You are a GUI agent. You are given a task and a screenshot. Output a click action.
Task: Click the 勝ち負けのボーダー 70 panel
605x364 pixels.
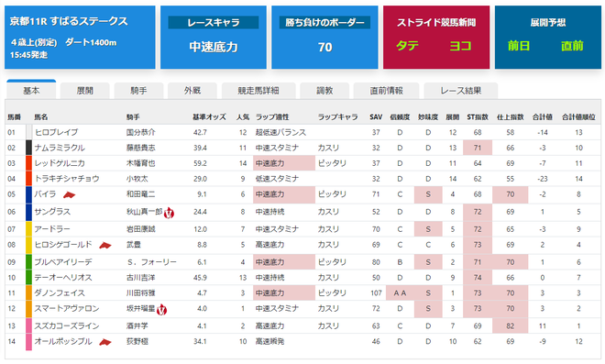point(324,37)
